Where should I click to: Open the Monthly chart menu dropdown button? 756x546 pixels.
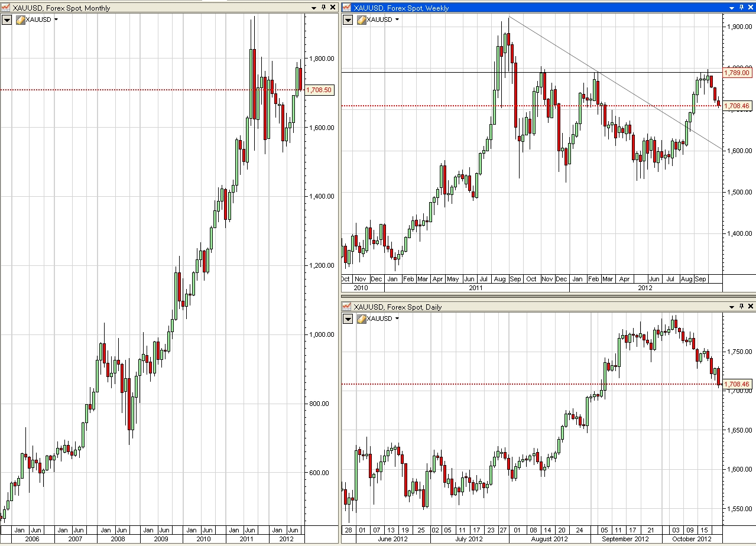tap(7, 19)
